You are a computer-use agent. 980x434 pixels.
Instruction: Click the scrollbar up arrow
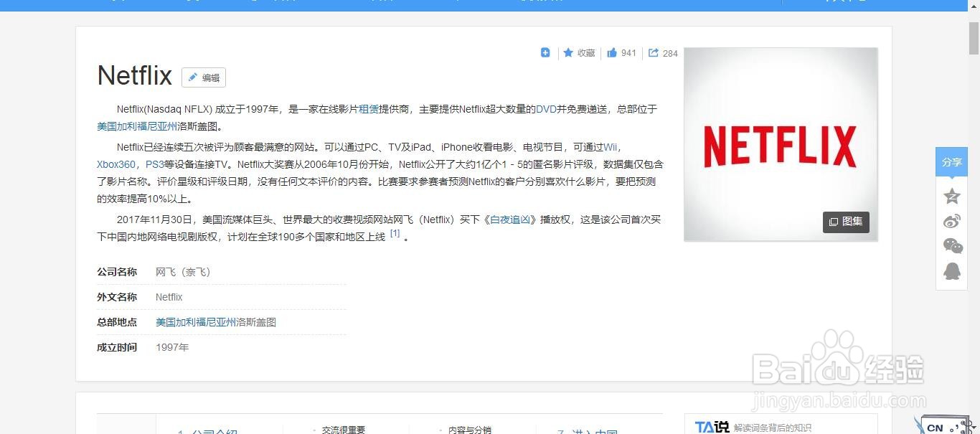[x=974, y=6]
